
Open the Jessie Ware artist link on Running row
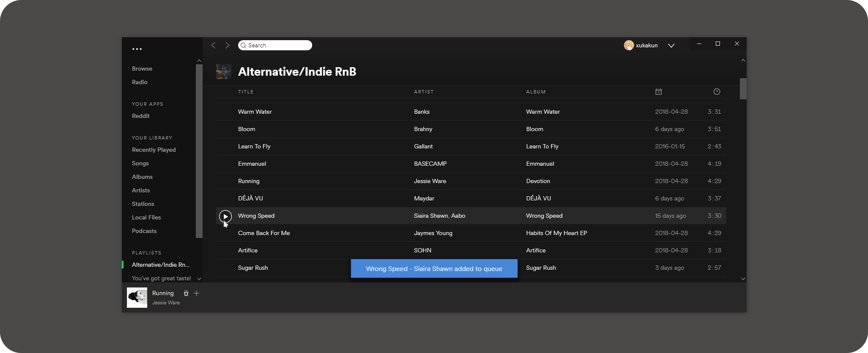[x=430, y=181]
